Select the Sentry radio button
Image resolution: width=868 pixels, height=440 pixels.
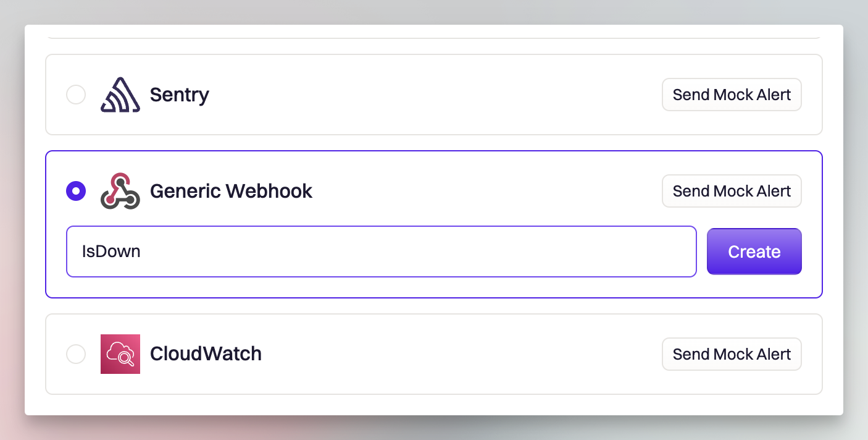click(x=76, y=95)
